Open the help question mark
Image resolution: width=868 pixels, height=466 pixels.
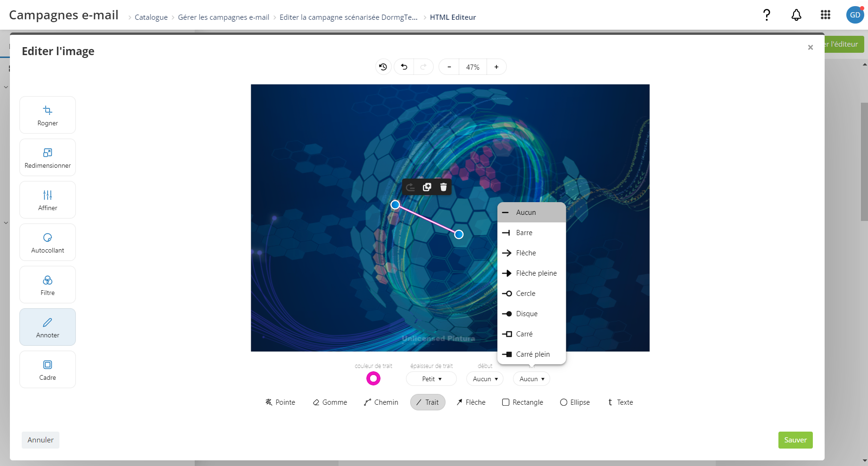click(x=767, y=15)
